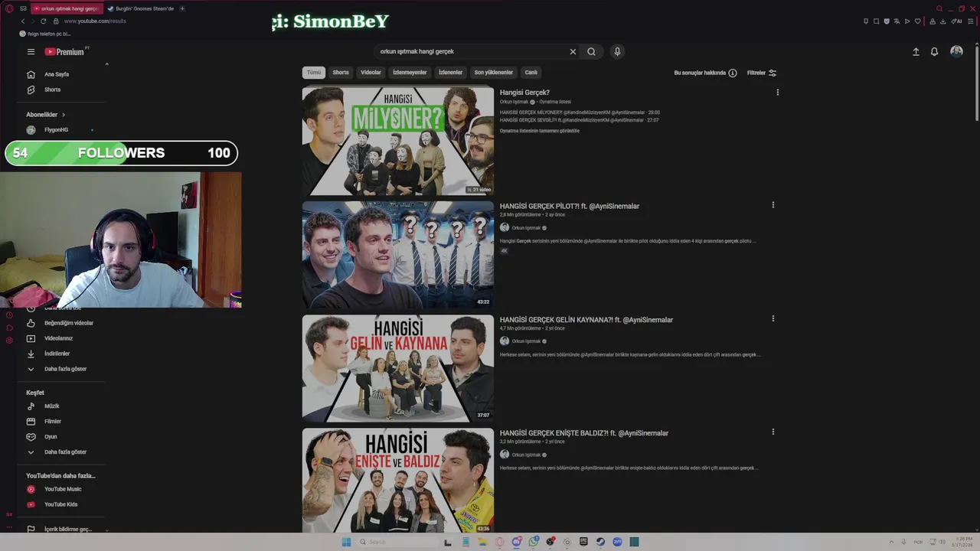
Task: Open the HANGİSİ MİLYONER playlist thumbnail
Action: [x=398, y=141]
